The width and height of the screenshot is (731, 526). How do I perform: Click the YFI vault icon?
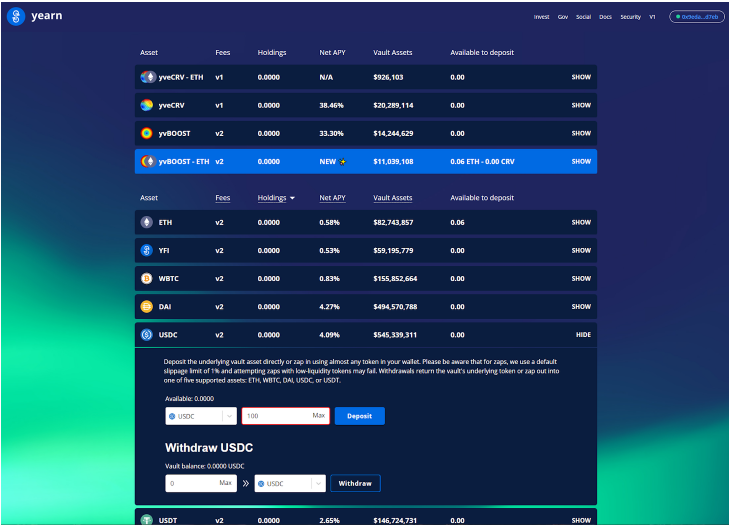[146, 250]
